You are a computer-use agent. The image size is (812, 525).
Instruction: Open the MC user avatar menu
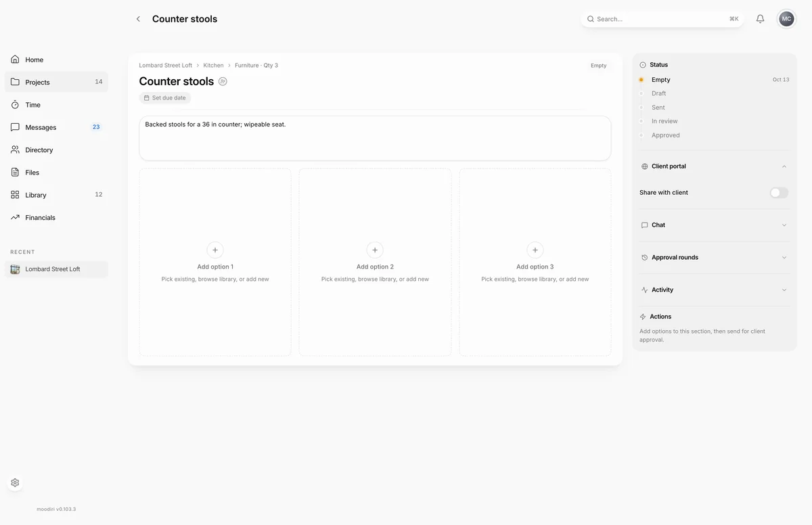point(786,19)
